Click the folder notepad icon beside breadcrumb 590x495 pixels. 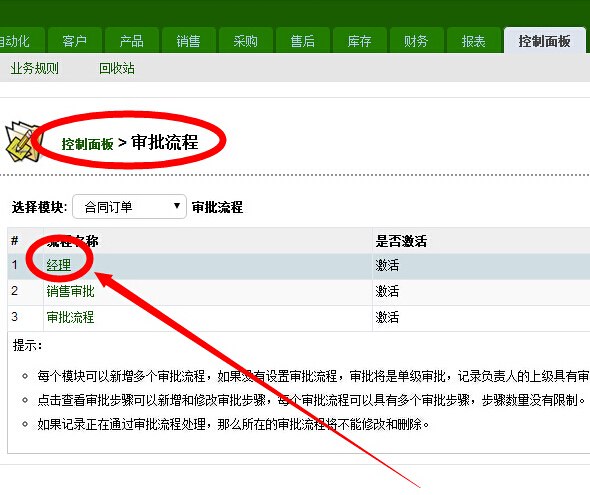pos(21,142)
